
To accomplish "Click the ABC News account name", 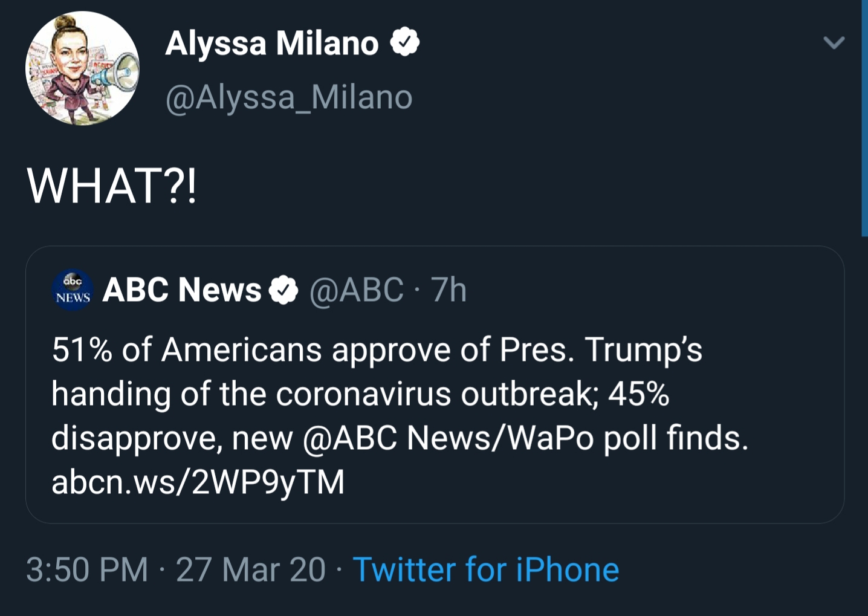I will [x=182, y=290].
